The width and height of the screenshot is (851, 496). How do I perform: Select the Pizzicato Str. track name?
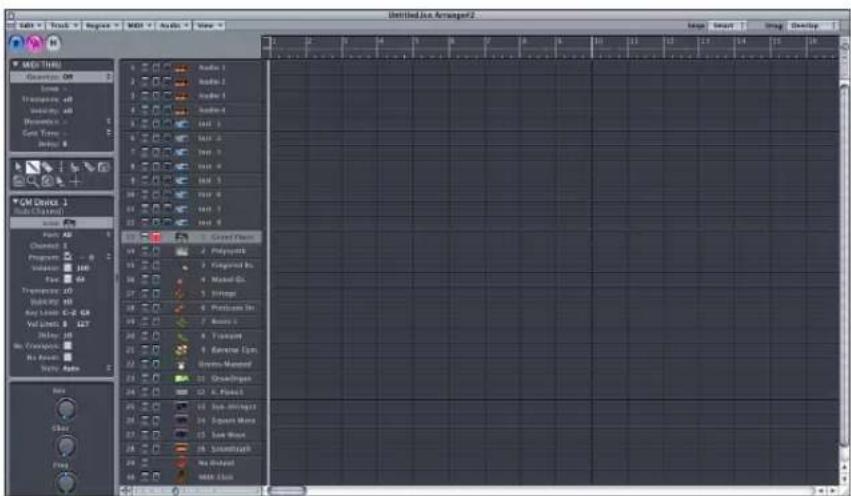232,308
